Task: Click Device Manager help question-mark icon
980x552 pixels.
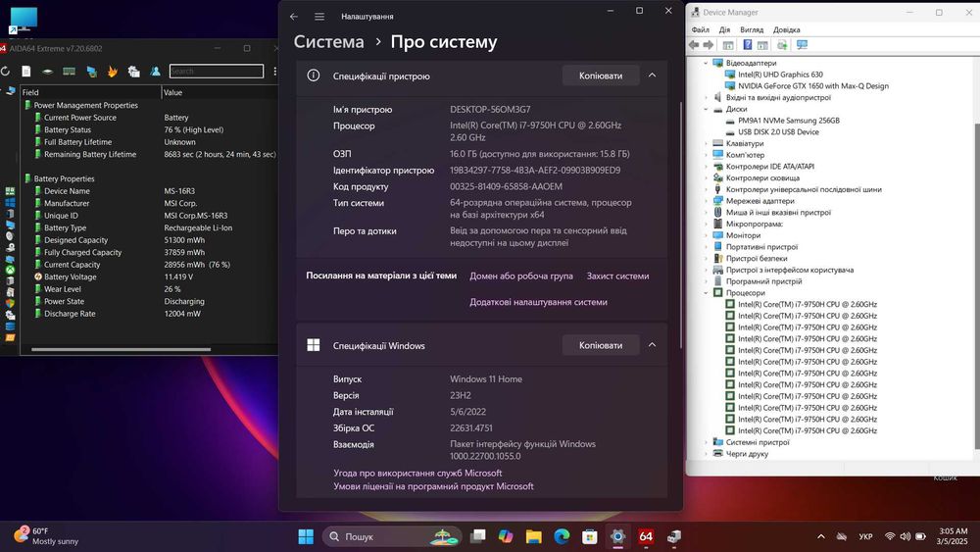Action: (x=748, y=45)
